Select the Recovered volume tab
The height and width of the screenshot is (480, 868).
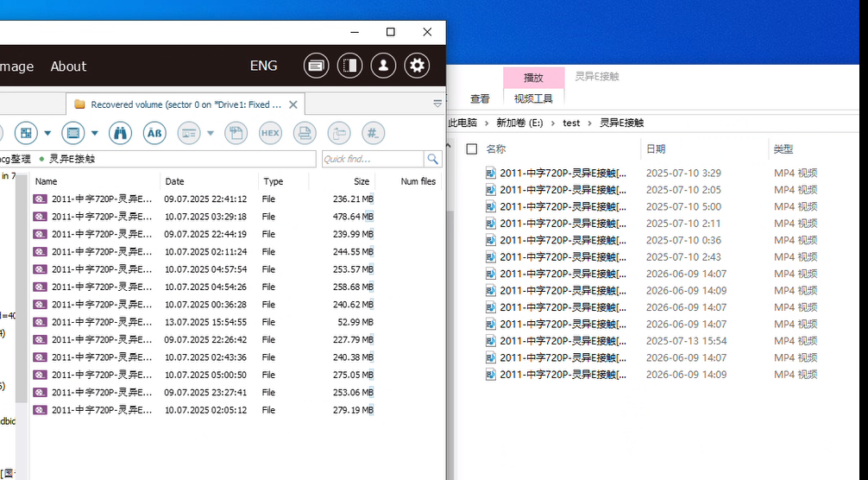pos(186,104)
